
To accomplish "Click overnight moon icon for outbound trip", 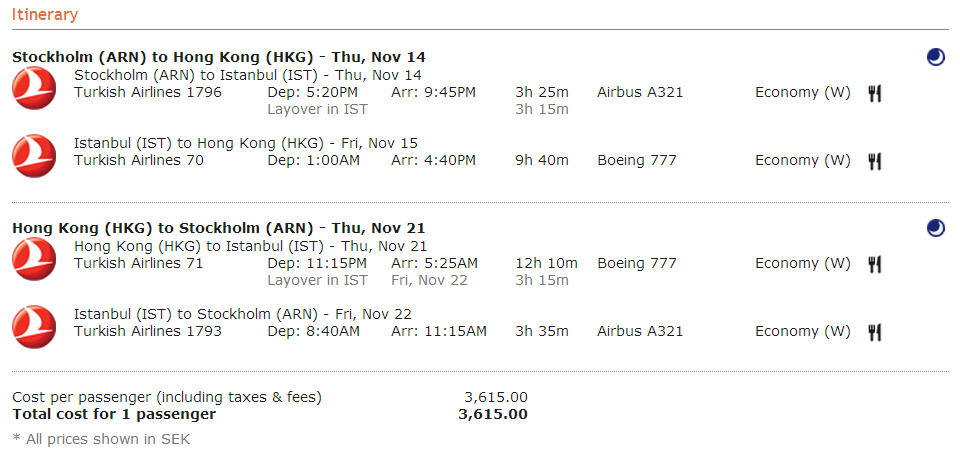I will click(x=935, y=58).
